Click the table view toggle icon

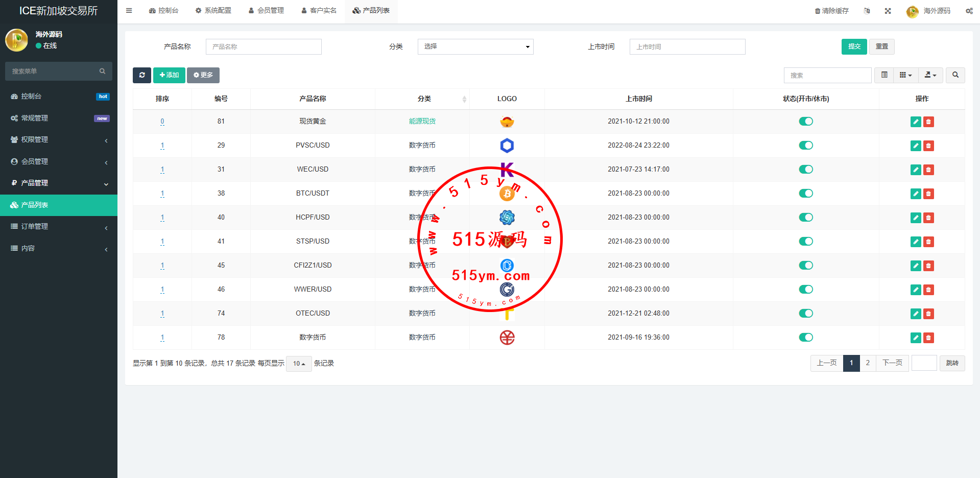pos(884,75)
